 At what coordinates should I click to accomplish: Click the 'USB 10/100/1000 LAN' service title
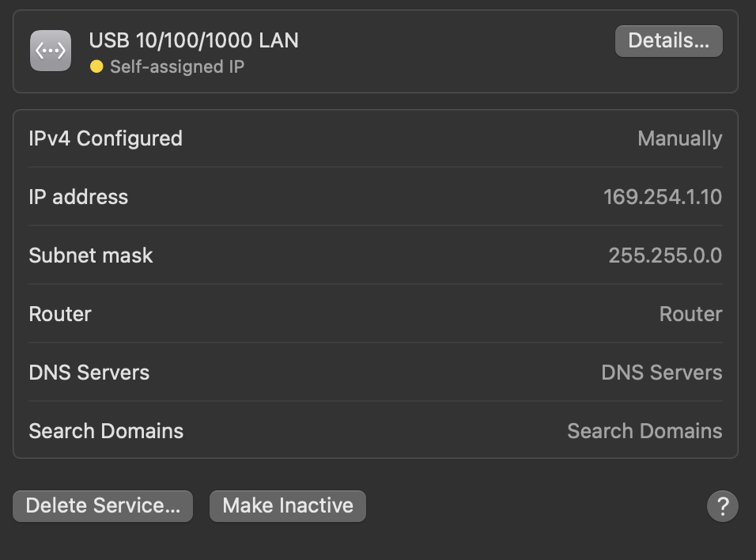click(194, 40)
